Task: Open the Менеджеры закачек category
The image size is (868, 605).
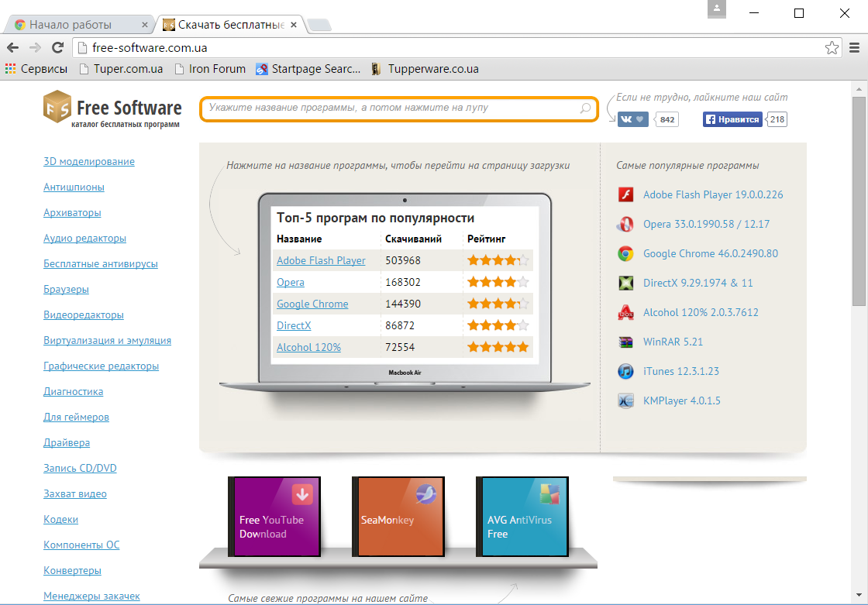Action: click(91, 596)
